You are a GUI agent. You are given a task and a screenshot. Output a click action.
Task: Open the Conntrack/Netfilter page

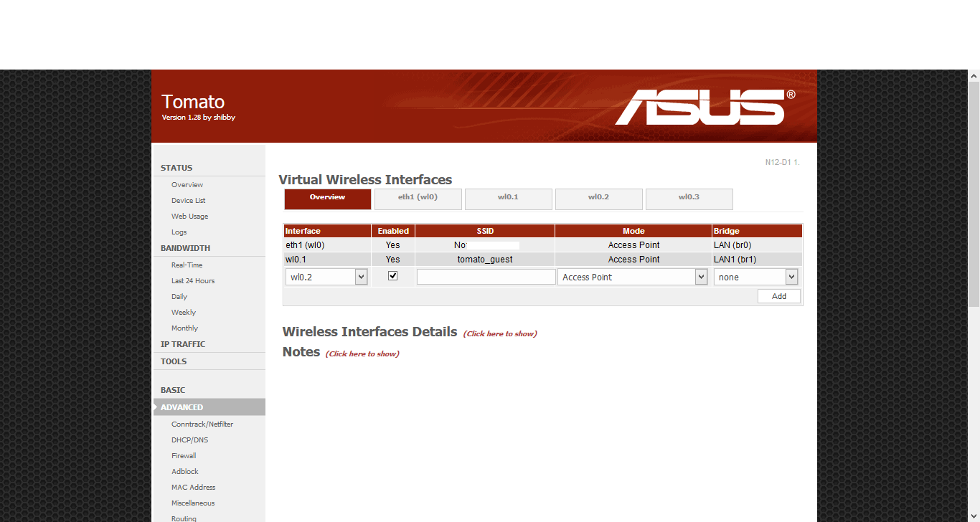(x=202, y=424)
